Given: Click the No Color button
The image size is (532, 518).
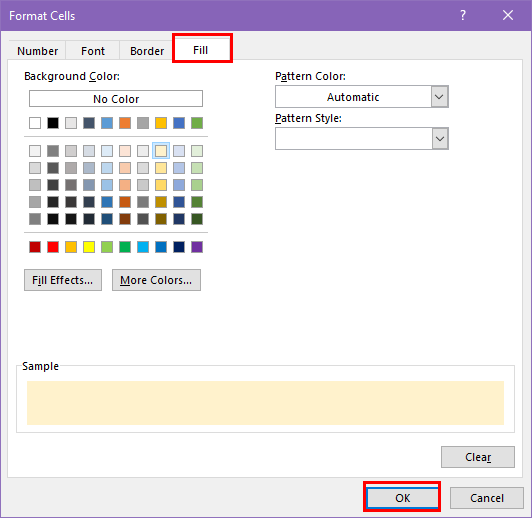Looking at the screenshot, I should (x=116, y=99).
